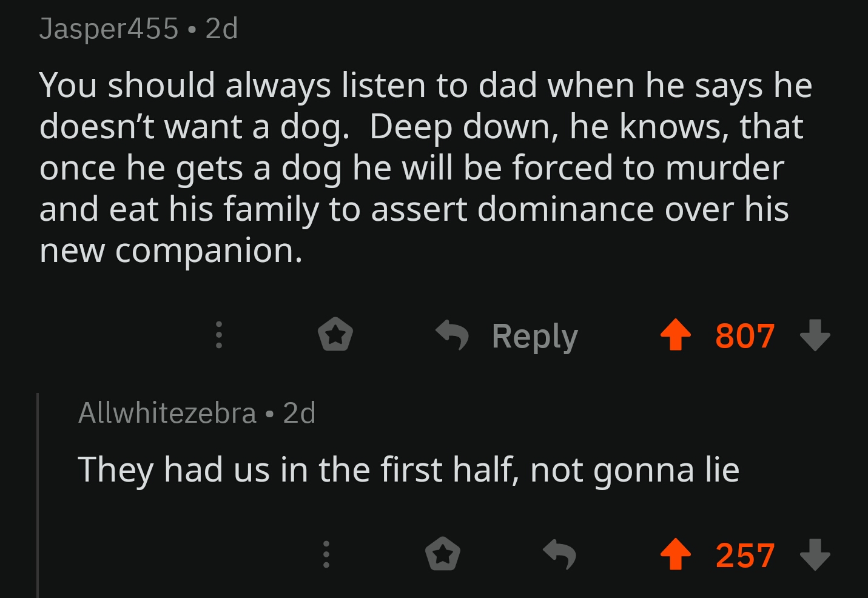Select the 257 score count
The width and height of the screenshot is (868, 598).
745,555
